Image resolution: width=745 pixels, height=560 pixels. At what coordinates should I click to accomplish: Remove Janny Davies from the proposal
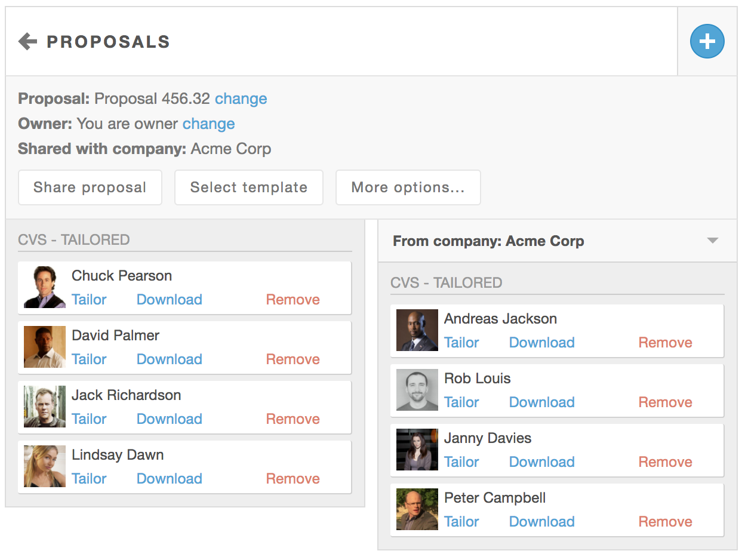click(x=665, y=462)
